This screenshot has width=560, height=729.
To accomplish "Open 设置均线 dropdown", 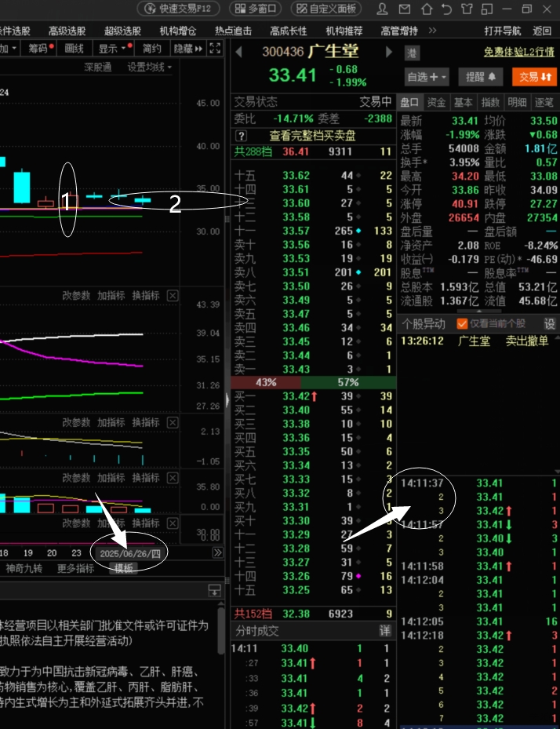I will click(150, 67).
